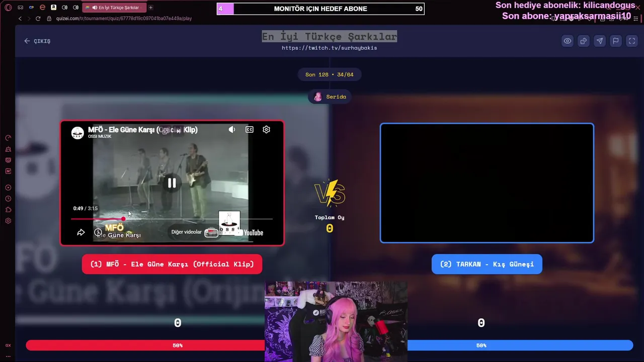Pause the MFÖ YouTube video
The width and height of the screenshot is (644, 362).
172,183
